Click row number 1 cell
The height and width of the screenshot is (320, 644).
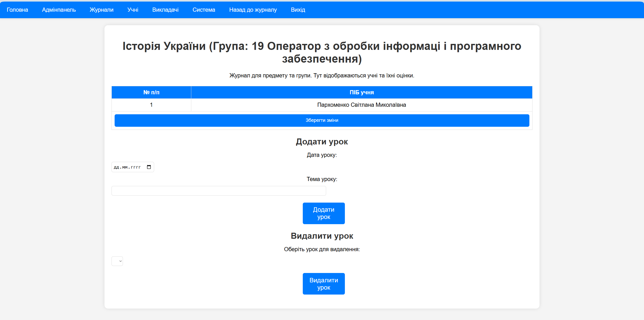(x=151, y=105)
